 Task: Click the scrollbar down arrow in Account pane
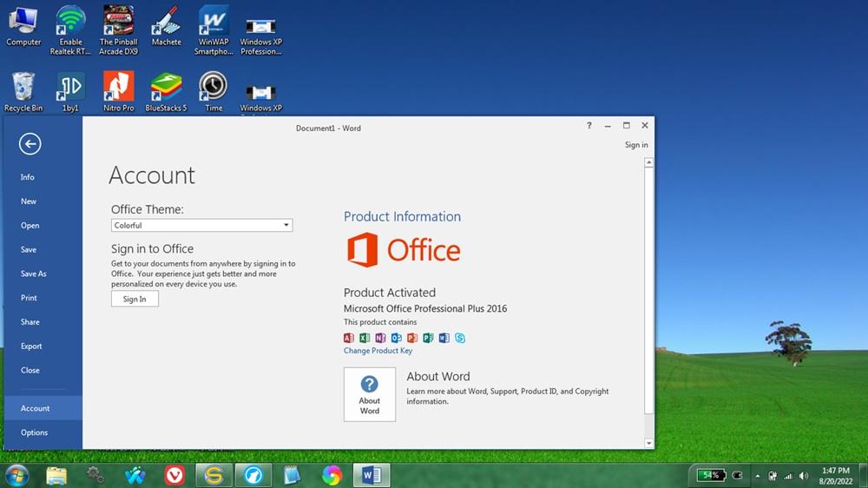[x=648, y=443]
